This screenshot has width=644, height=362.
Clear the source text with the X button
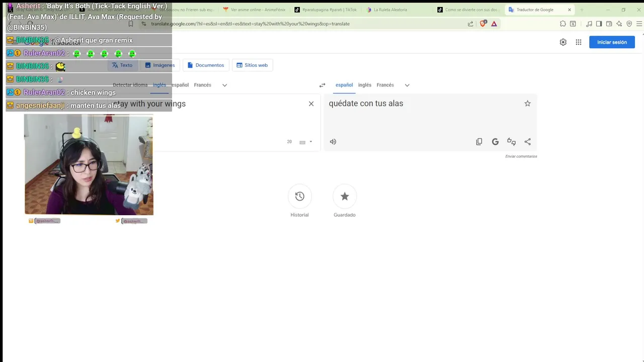pos(311,104)
